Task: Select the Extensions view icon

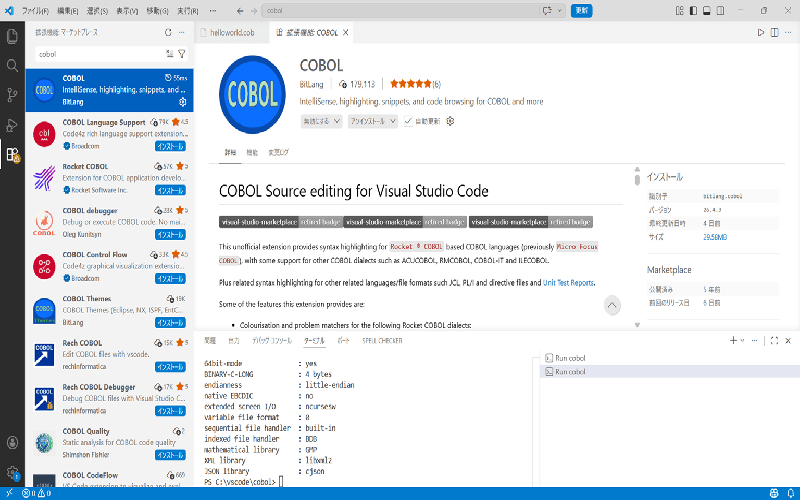Action: click(x=12, y=154)
